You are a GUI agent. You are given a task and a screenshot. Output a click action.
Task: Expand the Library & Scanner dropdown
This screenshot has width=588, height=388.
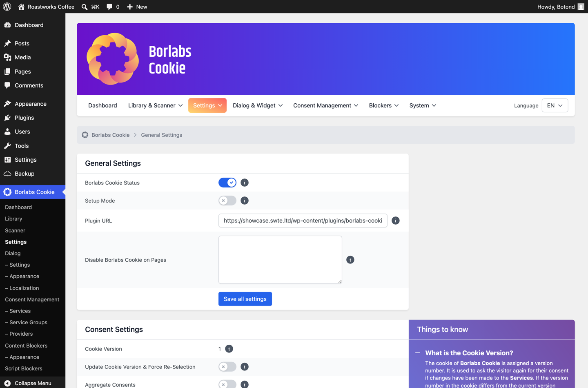click(x=156, y=105)
